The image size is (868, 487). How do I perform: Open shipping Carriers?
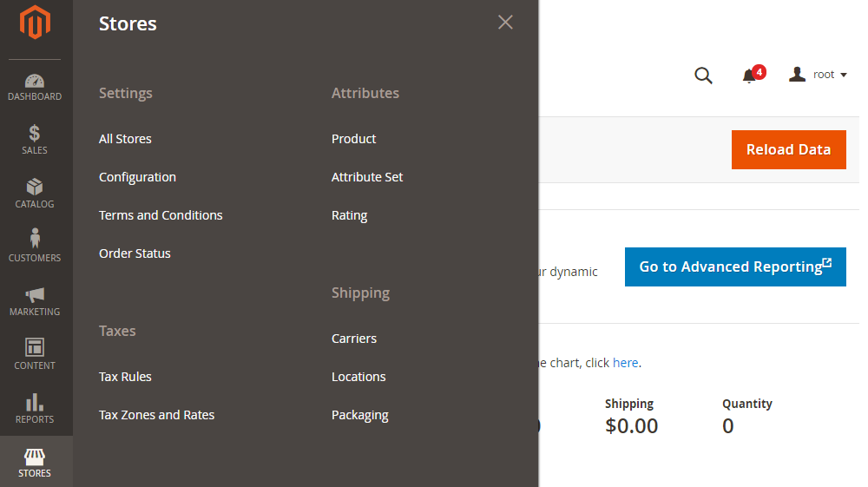point(354,339)
